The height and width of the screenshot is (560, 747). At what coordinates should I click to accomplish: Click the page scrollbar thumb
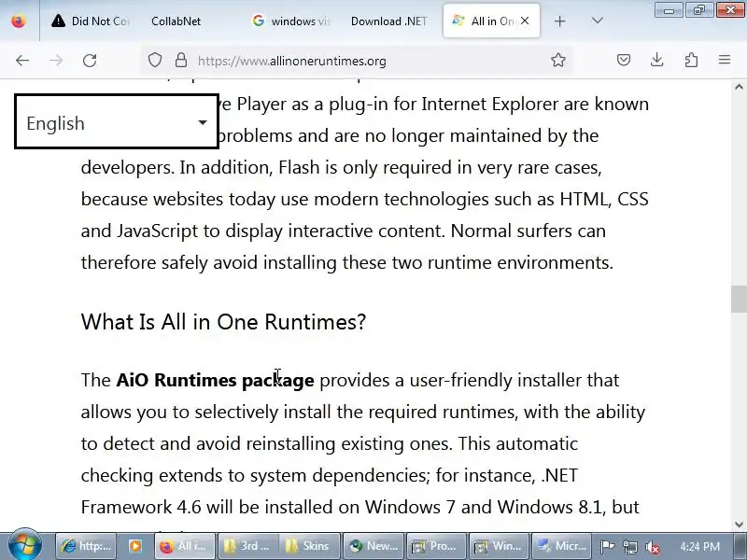coord(739,299)
